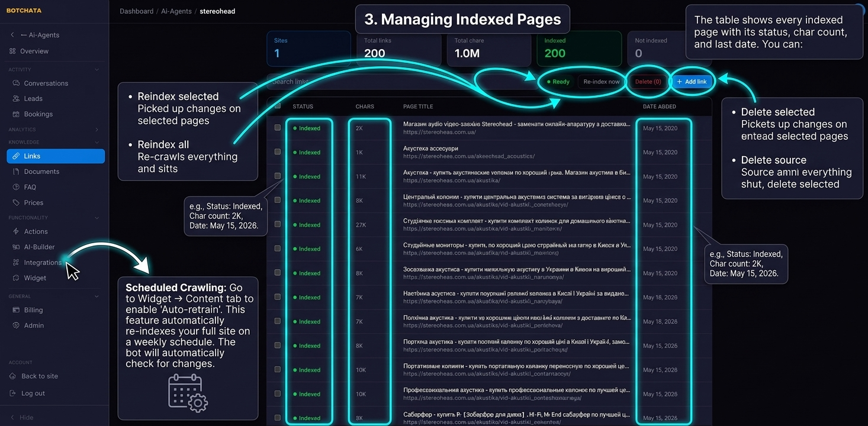Click the Admin gear icon
This screenshot has height=426, width=868.
tap(17, 325)
